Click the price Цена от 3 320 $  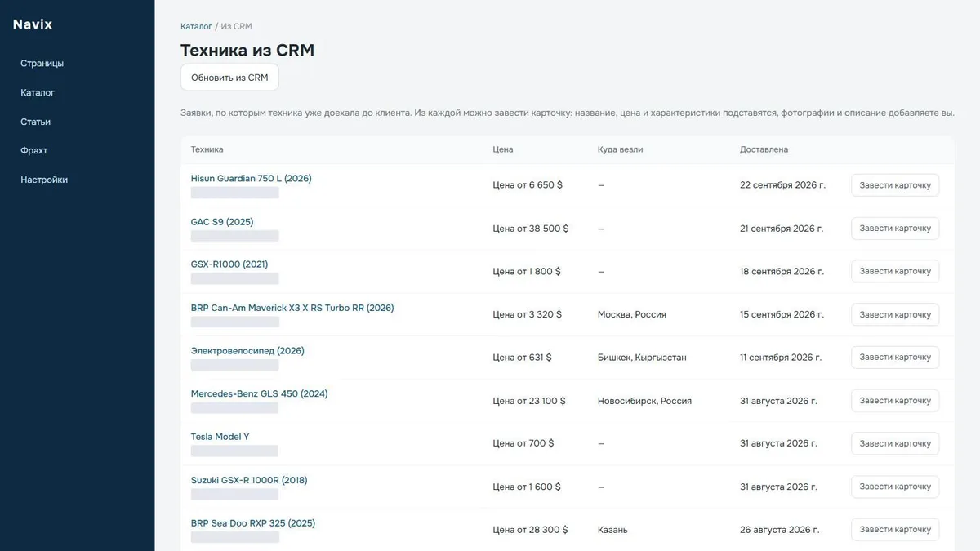[527, 314]
